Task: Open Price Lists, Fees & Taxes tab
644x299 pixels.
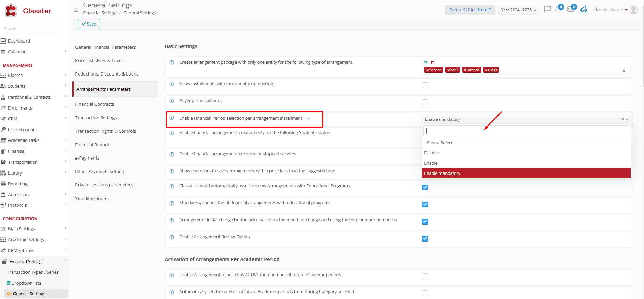Action: [99, 61]
